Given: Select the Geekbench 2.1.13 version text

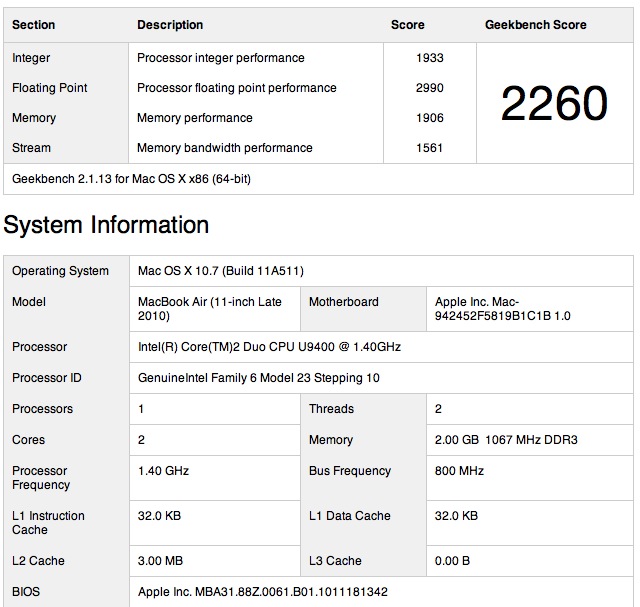Looking at the screenshot, I should (x=131, y=179).
